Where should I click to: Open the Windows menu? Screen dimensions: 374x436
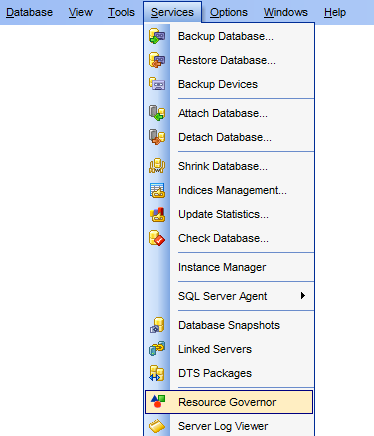(x=286, y=12)
